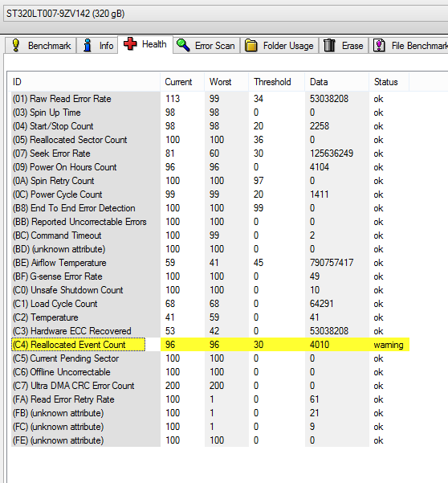Select the Ultra DMA CRC Error Count row
This screenshot has height=483, width=448.
coord(210,386)
